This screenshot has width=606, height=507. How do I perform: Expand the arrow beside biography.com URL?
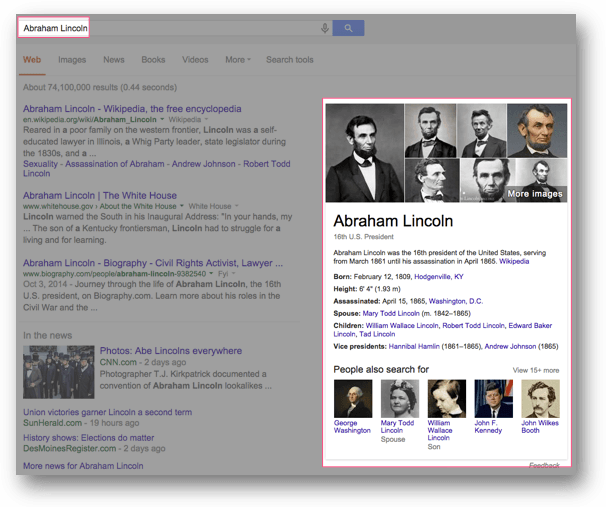coord(211,274)
